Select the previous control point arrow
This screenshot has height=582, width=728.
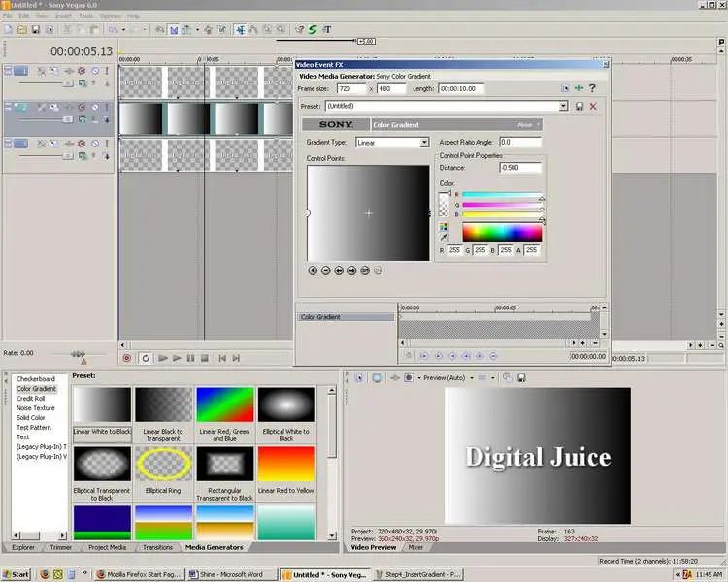pos(339,270)
